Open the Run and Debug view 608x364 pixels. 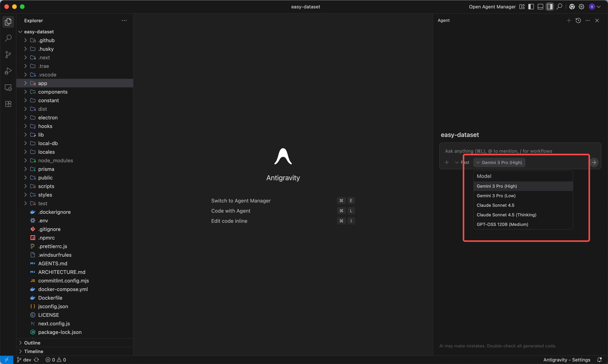[x=8, y=71]
